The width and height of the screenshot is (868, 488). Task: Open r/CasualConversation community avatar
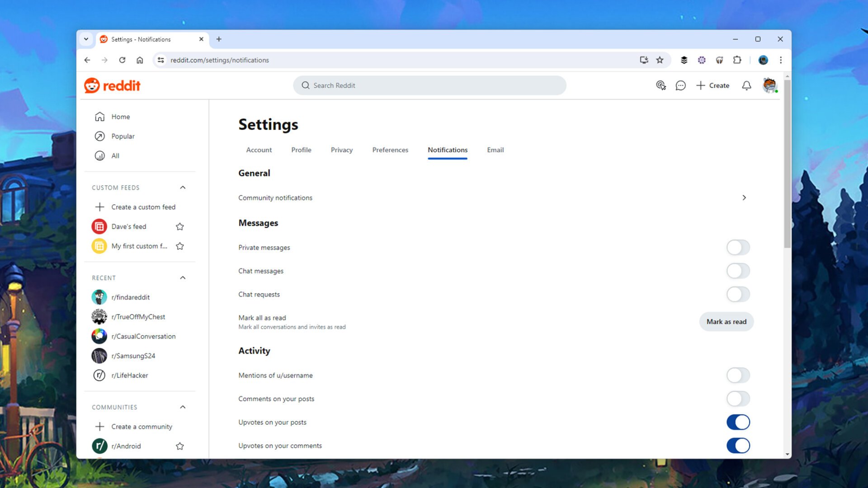[x=99, y=336]
